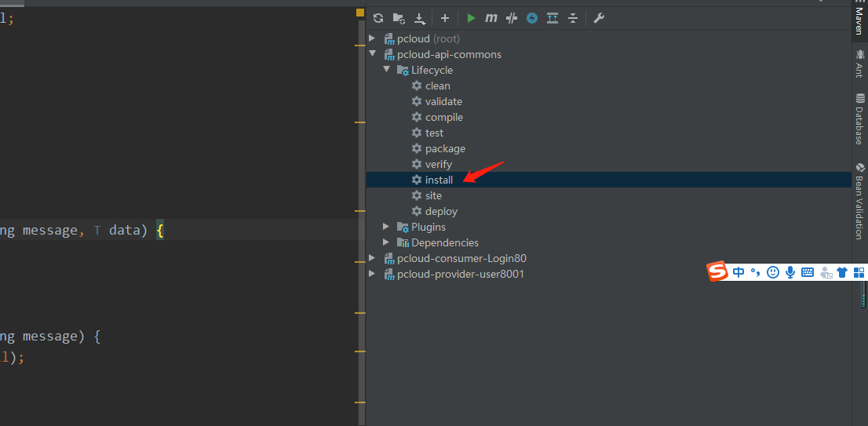Open Sogou soft keyboard icon
The height and width of the screenshot is (426, 868).
[x=808, y=272]
